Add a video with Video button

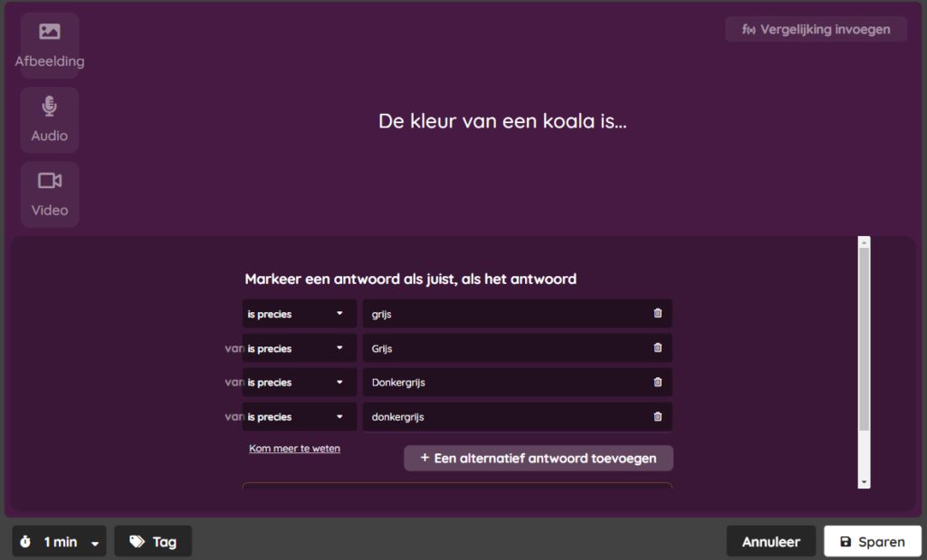tap(50, 195)
